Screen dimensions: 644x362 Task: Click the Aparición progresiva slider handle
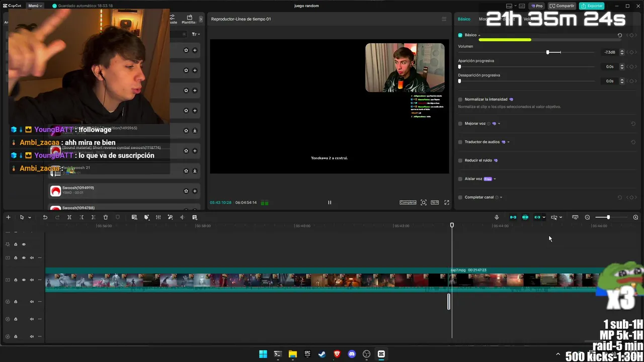pyautogui.click(x=459, y=66)
